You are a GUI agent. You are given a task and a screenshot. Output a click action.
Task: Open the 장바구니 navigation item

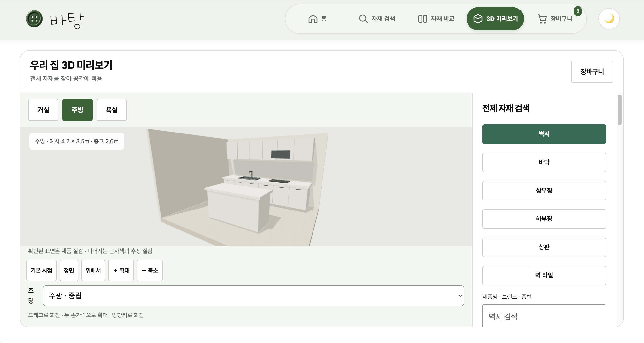pyautogui.click(x=555, y=19)
